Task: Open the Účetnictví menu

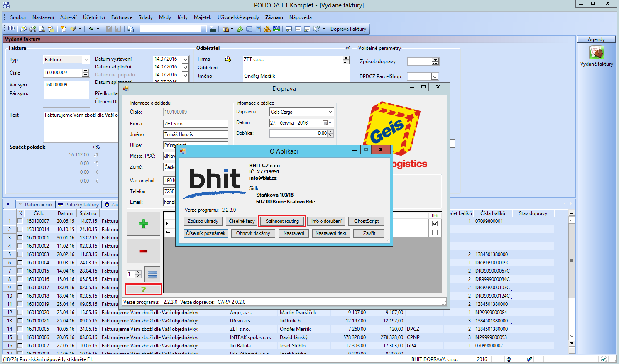Action: (x=94, y=17)
